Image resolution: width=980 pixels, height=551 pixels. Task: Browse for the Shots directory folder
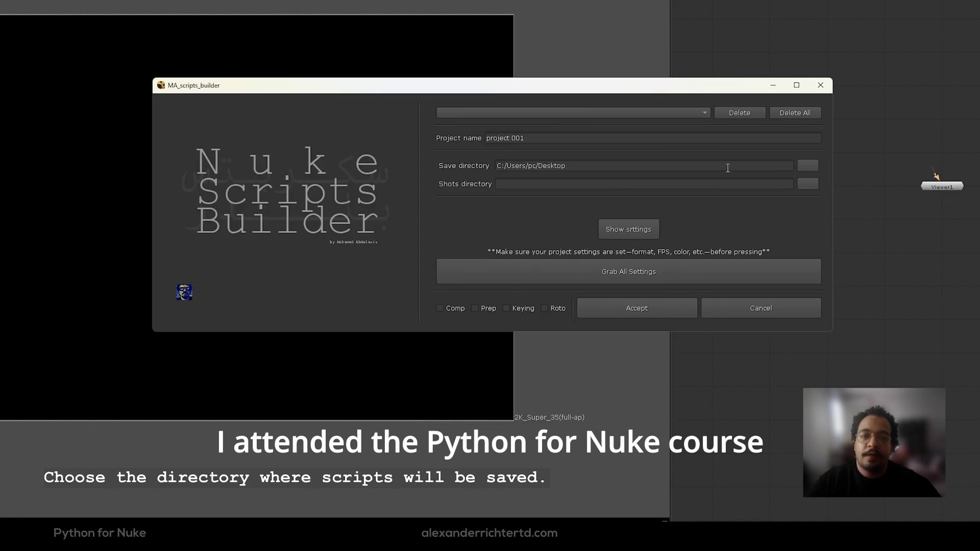pos(807,184)
